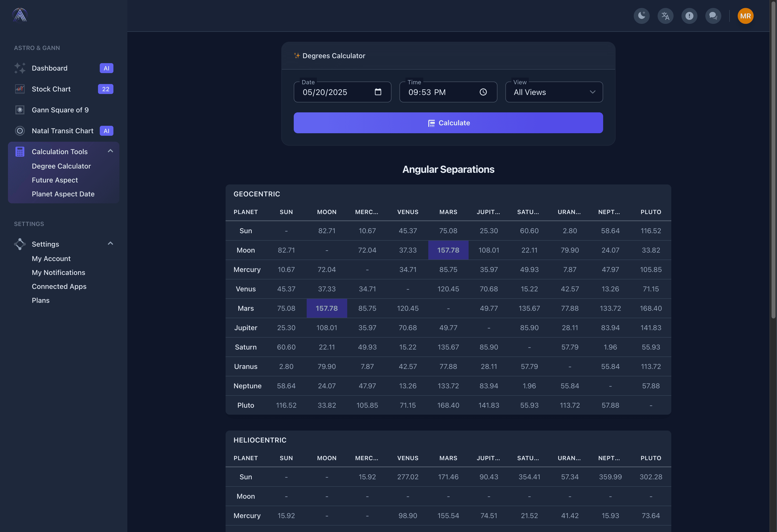Viewport: 777px width, 532px height.
Task: Click Mars row Pluto value 168.40
Action: 651,308
